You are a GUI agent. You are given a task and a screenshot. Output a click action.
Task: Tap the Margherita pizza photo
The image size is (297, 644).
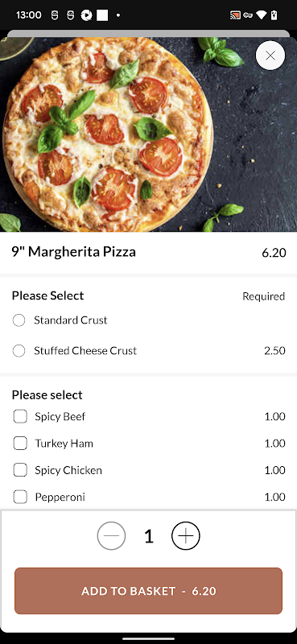[x=148, y=134]
